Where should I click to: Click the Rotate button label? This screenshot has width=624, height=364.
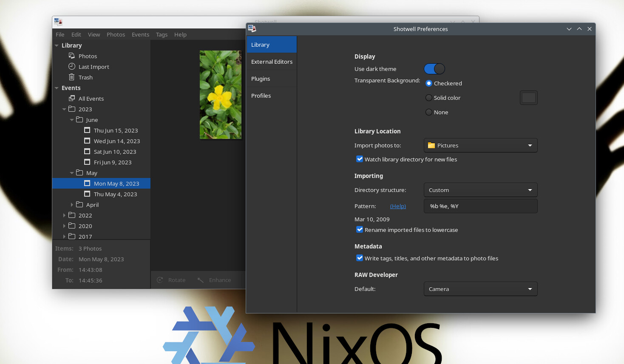177,280
